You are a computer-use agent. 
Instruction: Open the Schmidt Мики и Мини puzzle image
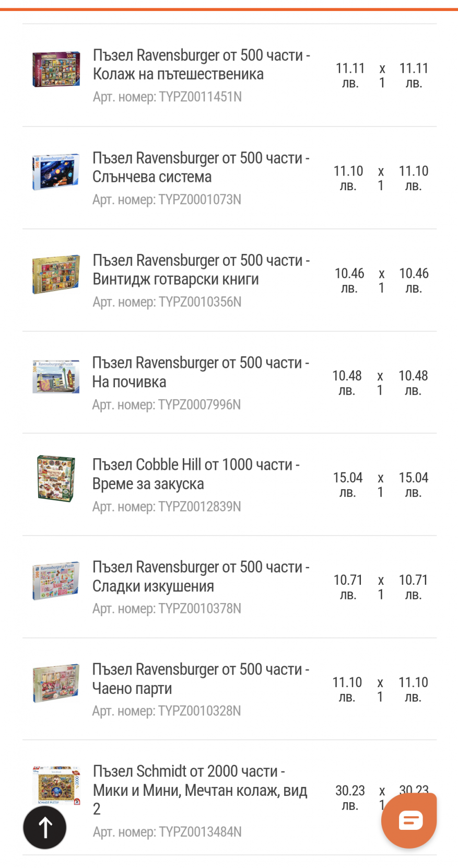tap(56, 785)
